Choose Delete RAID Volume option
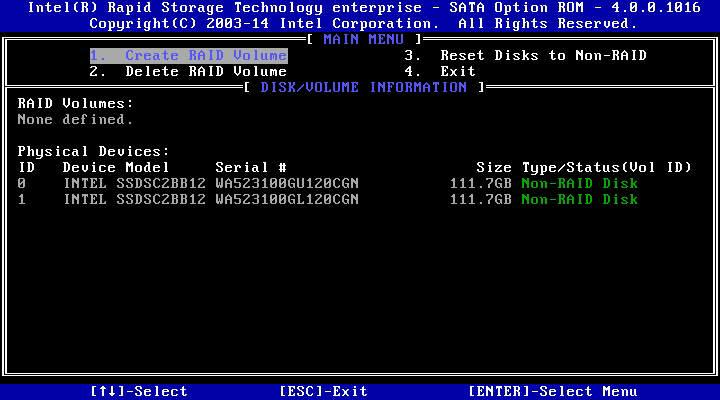The image size is (720, 400). coord(188,72)
